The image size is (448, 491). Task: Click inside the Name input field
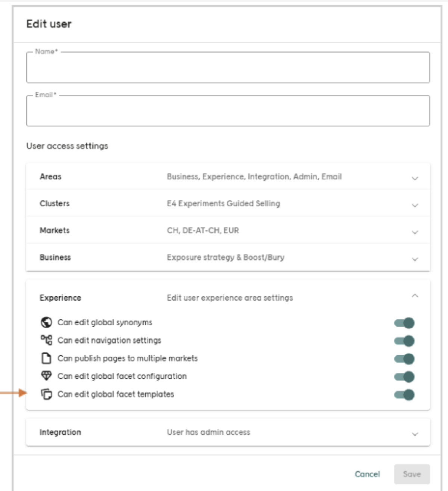pyautogui.click(x=227, y=68)
